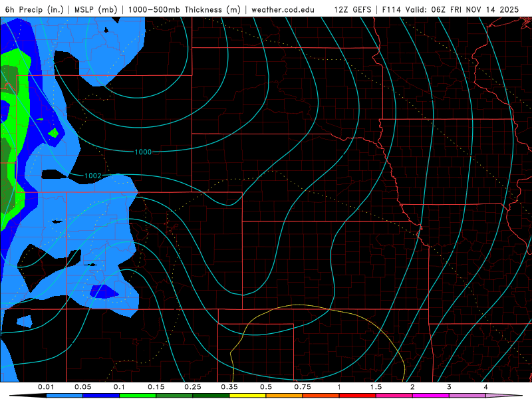Click the yellow 0.35–0.5 legend swatch
Image resolution: width=532 pixels, height=399 pixels.
[247, 396]
